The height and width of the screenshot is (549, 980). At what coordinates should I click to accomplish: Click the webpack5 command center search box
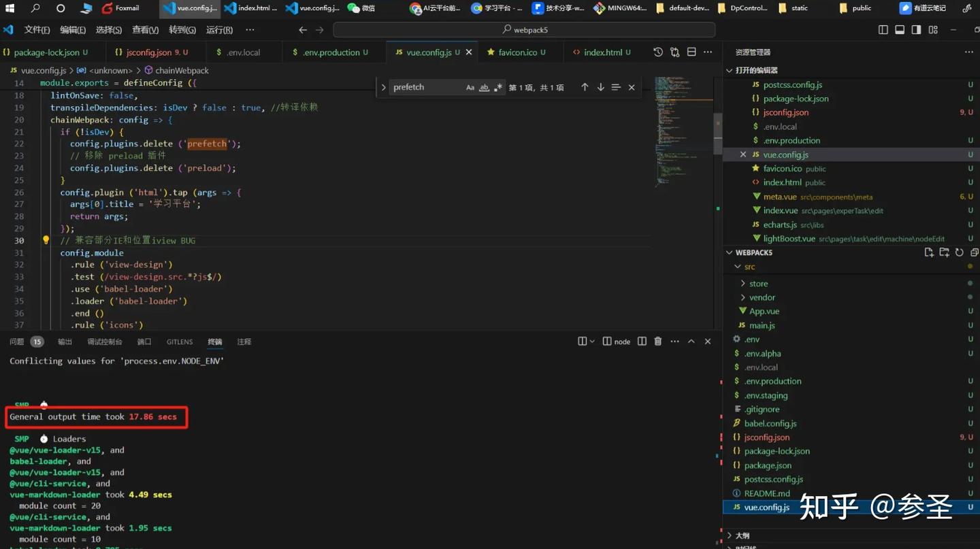(x=524, y=30)
